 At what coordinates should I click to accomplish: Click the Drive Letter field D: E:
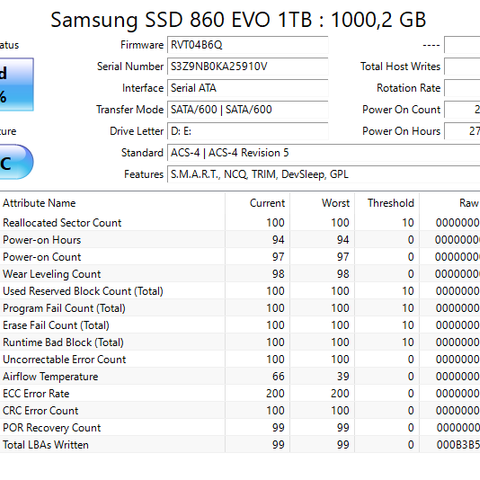tap(247, 131)
